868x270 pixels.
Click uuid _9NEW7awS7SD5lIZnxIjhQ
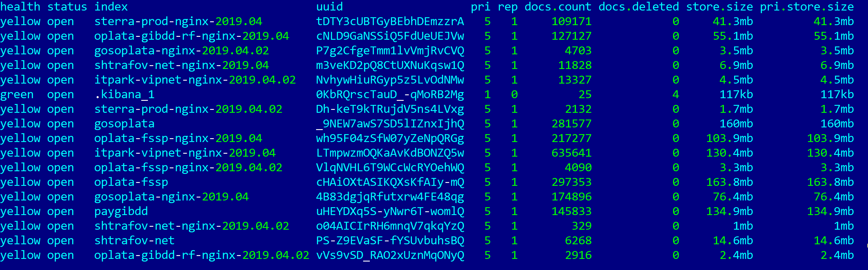[x=390, y=124]
